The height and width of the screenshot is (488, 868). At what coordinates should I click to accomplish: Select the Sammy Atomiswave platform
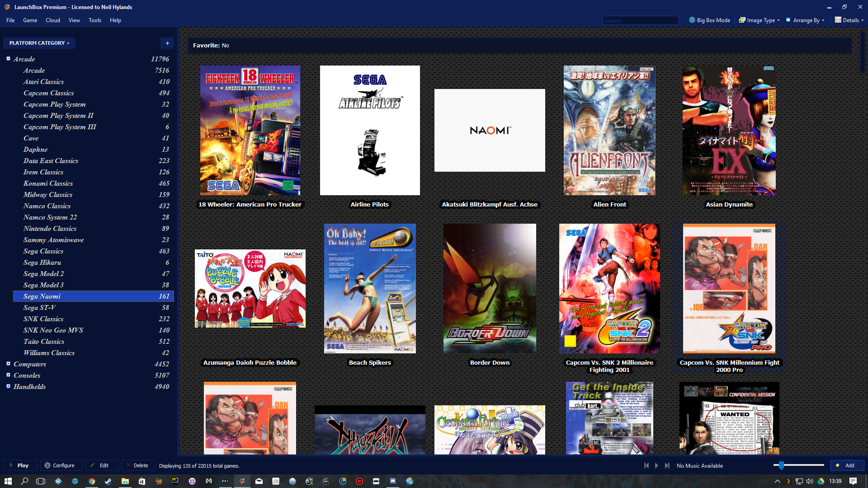click(93, 239)
